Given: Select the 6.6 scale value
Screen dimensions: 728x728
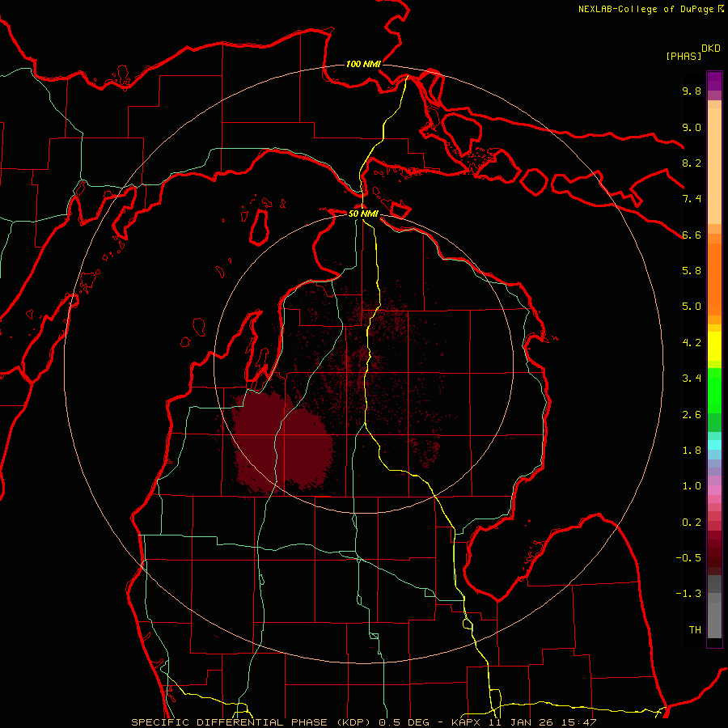Looking at the screenshot, I should [692, 235].
